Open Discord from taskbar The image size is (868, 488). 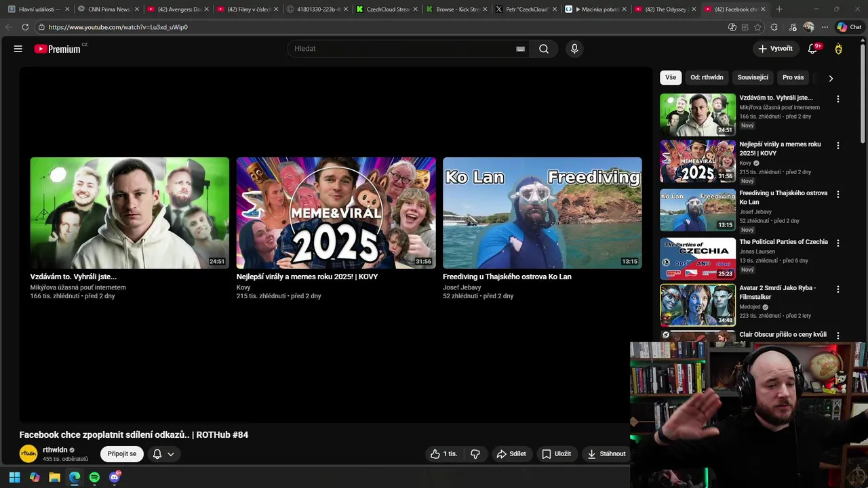click(115, 477)
